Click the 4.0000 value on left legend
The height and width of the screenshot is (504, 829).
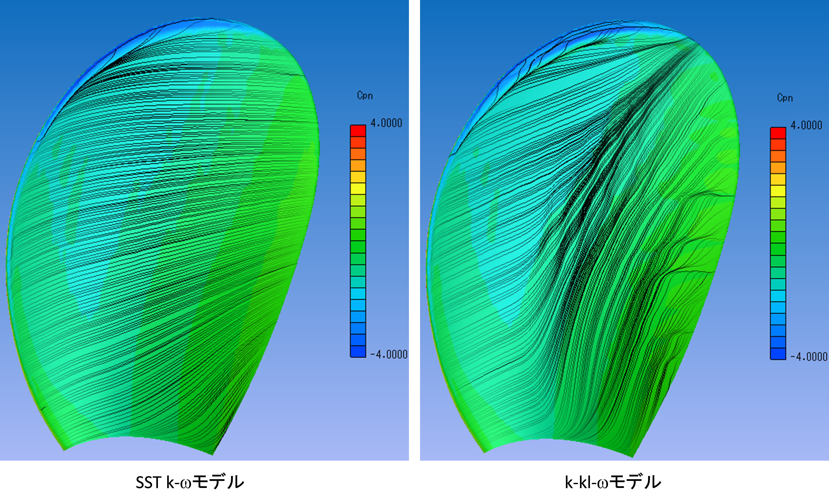click(386, 123)
